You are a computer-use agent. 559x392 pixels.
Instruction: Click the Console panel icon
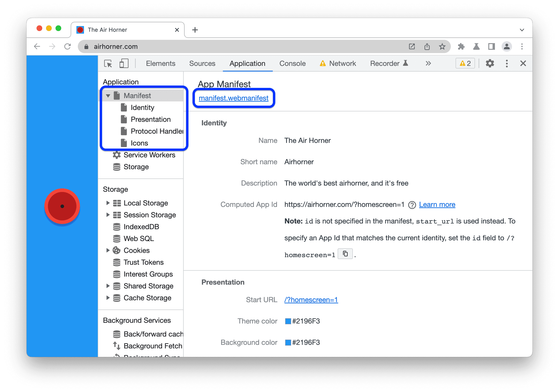click(293, 64)
